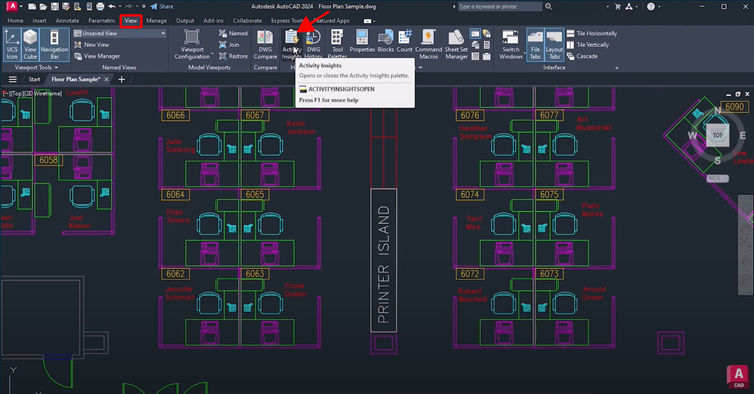754x394 pixels.
Task: Click Tile Vertically
Action: 588,45
